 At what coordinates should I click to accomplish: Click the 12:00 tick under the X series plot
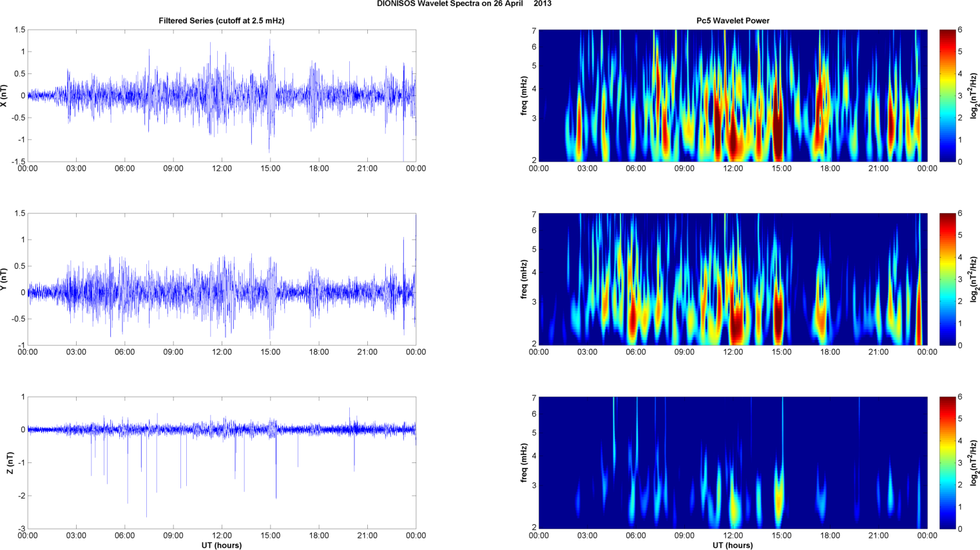pos(222,169)
